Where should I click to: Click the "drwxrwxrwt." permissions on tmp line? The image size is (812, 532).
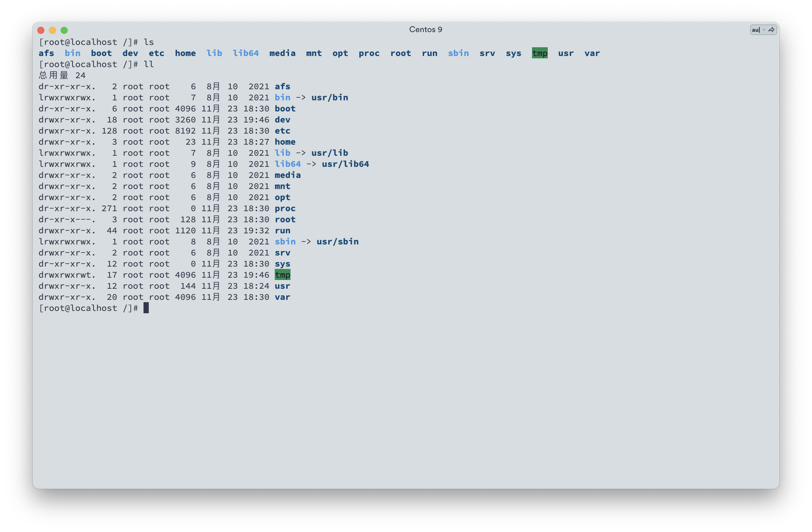[67, 275]
